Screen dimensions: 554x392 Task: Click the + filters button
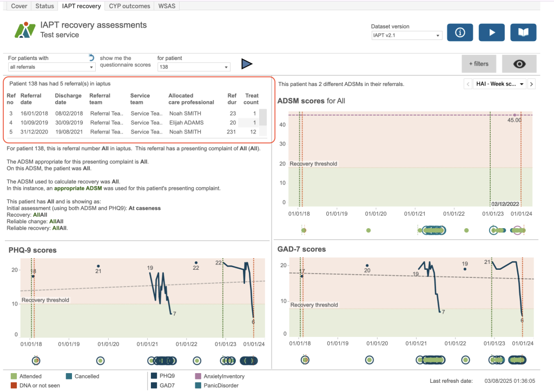pos(478,64)
